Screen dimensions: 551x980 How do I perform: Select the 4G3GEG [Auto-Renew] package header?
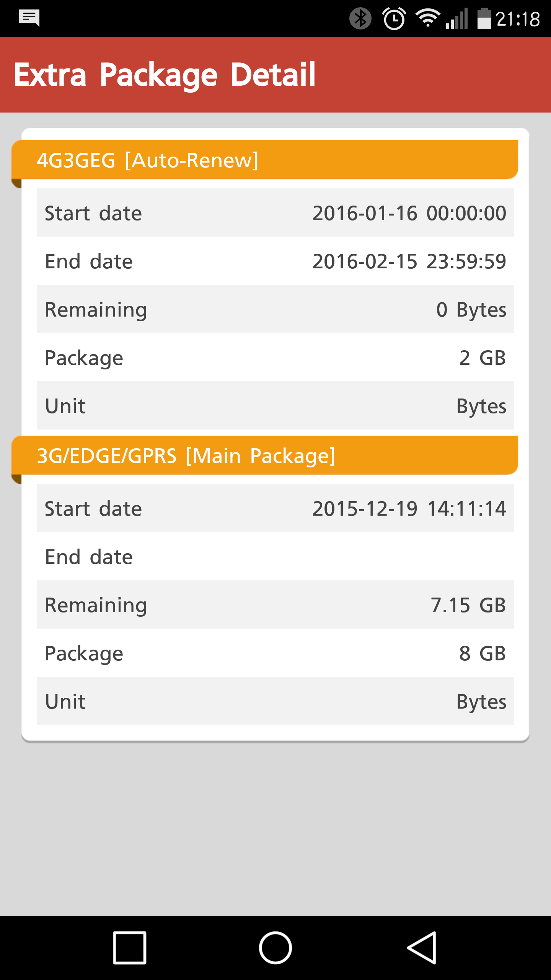click(265, 160)
